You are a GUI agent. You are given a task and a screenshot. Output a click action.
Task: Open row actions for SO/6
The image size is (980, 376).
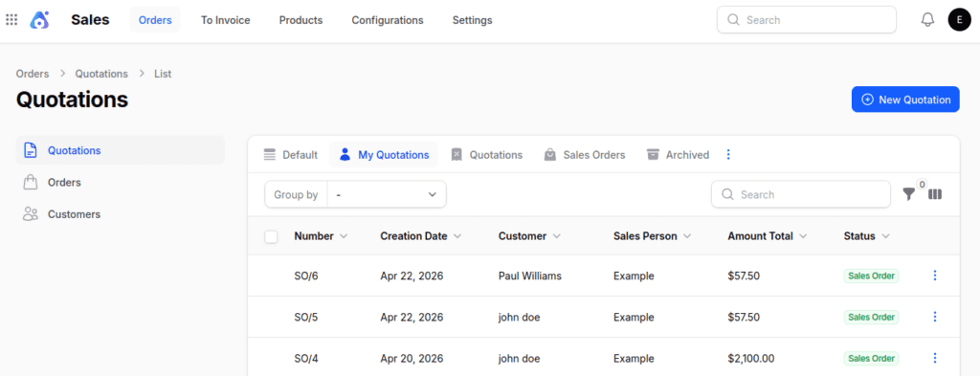point(935,276)
